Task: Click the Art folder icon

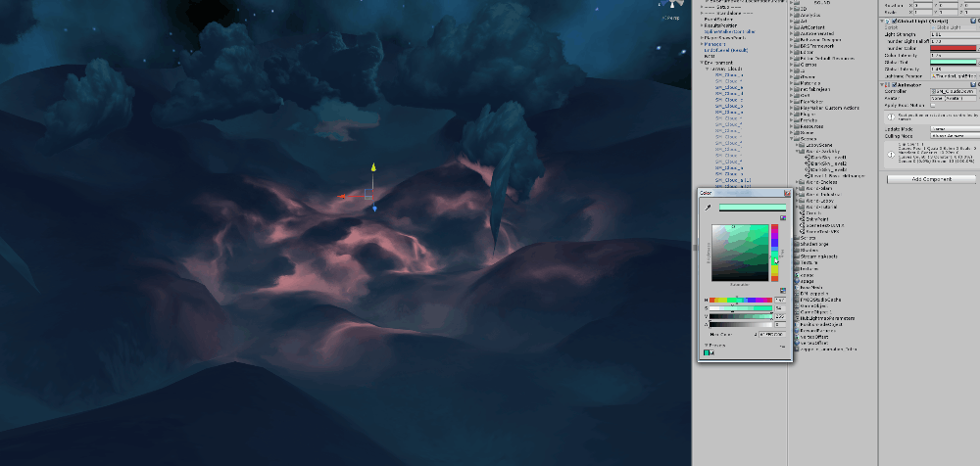Action: [796, 22]
